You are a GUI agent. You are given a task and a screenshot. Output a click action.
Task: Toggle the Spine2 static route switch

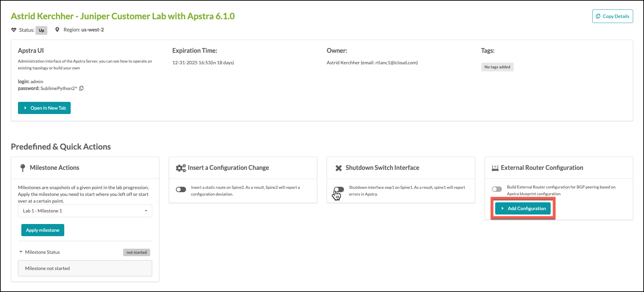181,189
